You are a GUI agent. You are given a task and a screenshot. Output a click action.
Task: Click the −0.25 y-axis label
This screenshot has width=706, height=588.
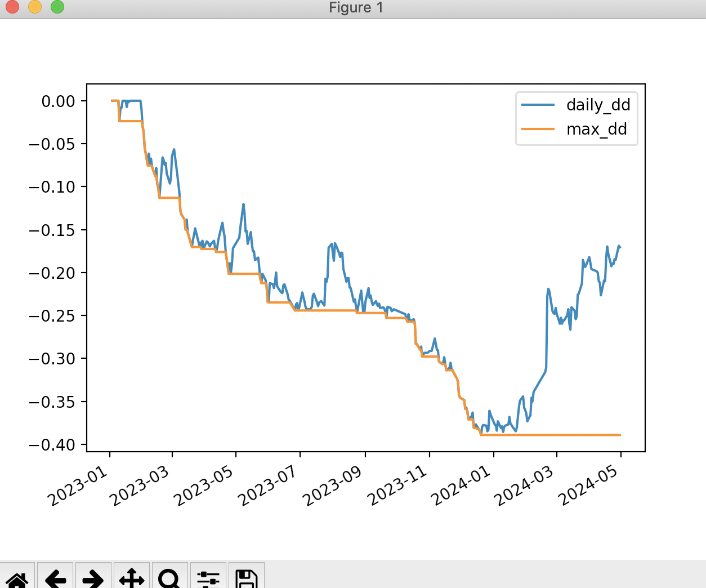(x=52, y=316)
